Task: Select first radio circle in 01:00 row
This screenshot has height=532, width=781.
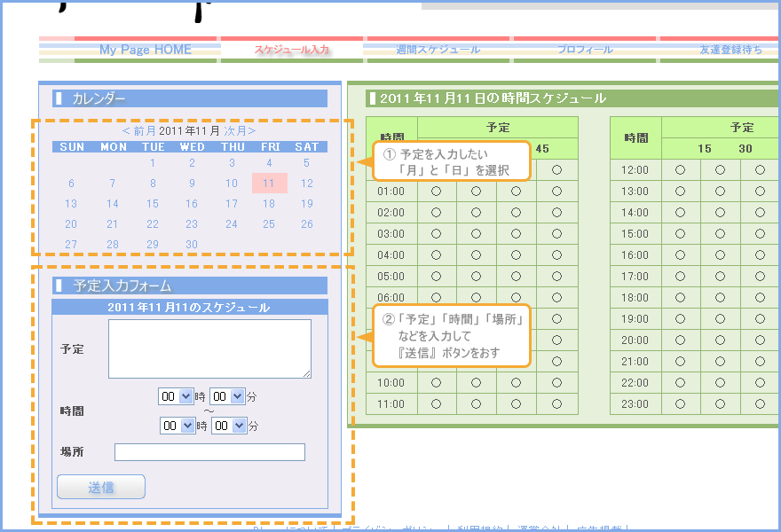Action: point(436,191)
